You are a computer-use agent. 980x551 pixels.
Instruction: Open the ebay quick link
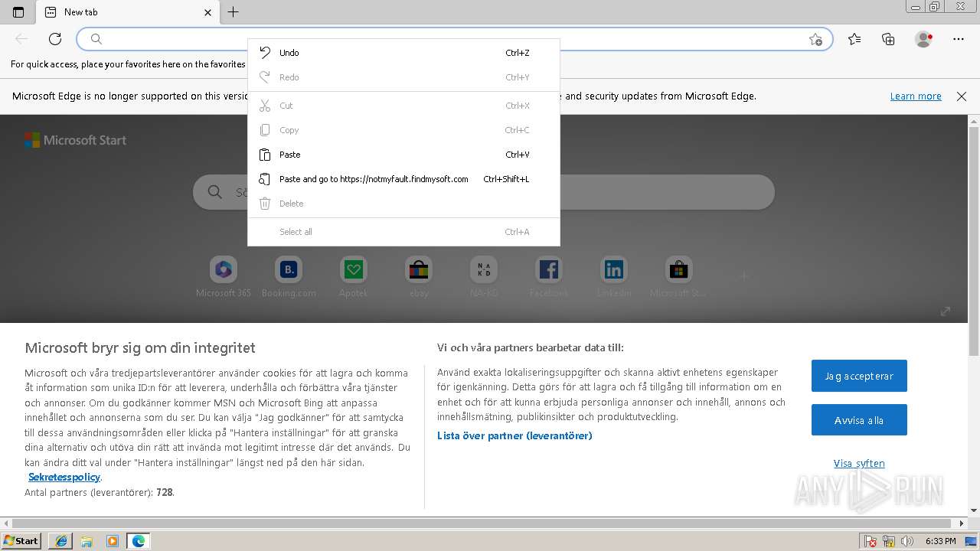419,277
